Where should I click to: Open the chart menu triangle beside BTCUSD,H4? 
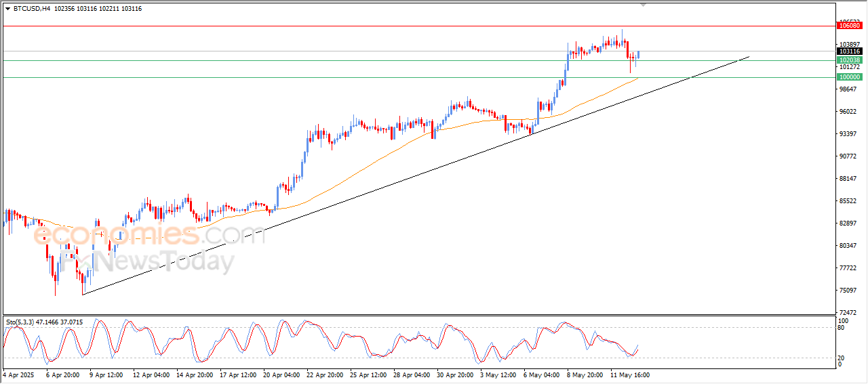click(8, 9)
